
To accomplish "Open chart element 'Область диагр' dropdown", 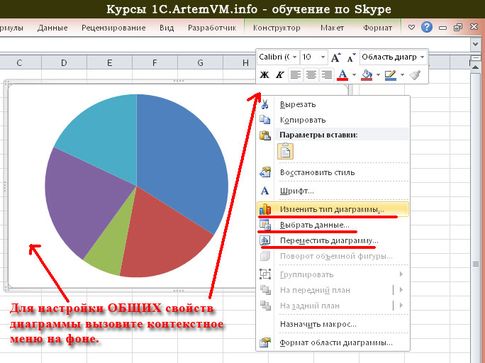I will click(x=422, y=57).
